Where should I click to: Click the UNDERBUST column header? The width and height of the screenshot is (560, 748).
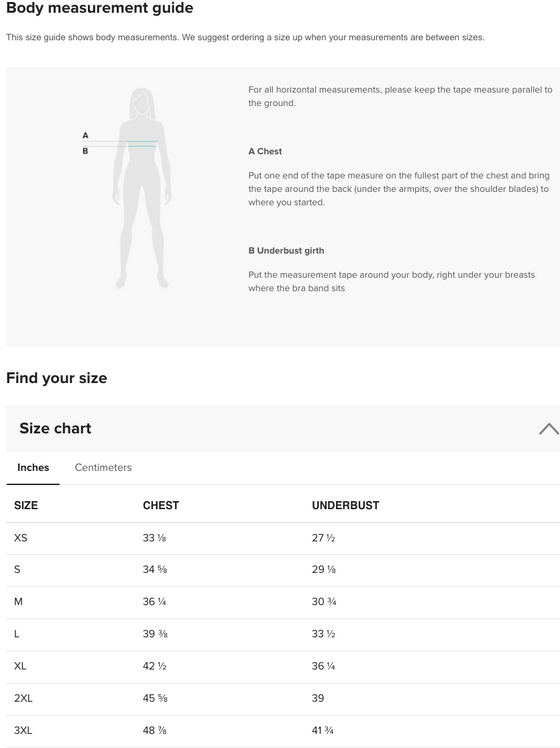pos(345,506)
